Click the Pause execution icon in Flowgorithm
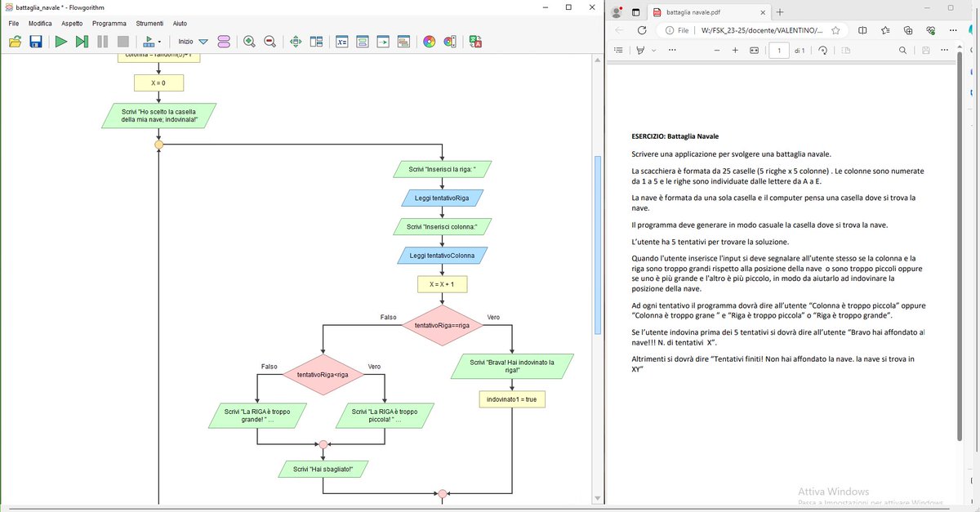Screen dimensions: 980x512 (102, 42)
